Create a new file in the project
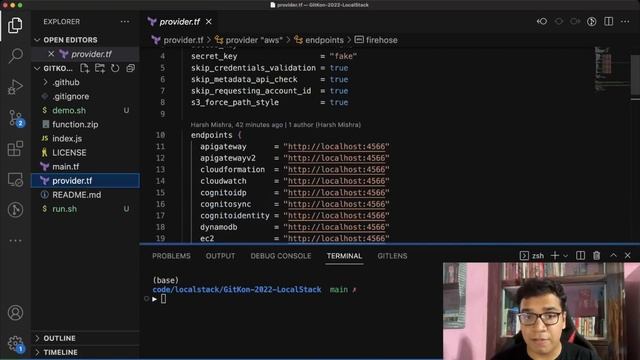This screenshot has height=360, width=640. pyautogui.click(x=84, y=68)
